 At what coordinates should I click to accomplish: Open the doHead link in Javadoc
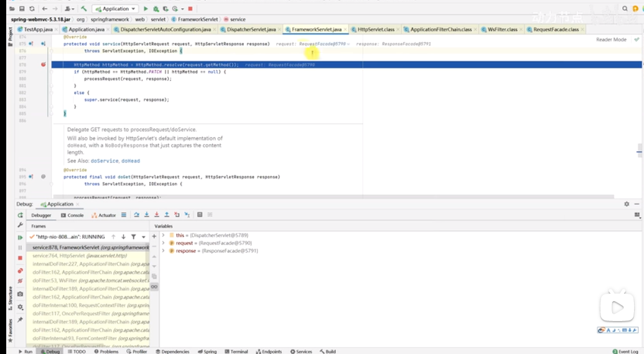coord(131,161)
